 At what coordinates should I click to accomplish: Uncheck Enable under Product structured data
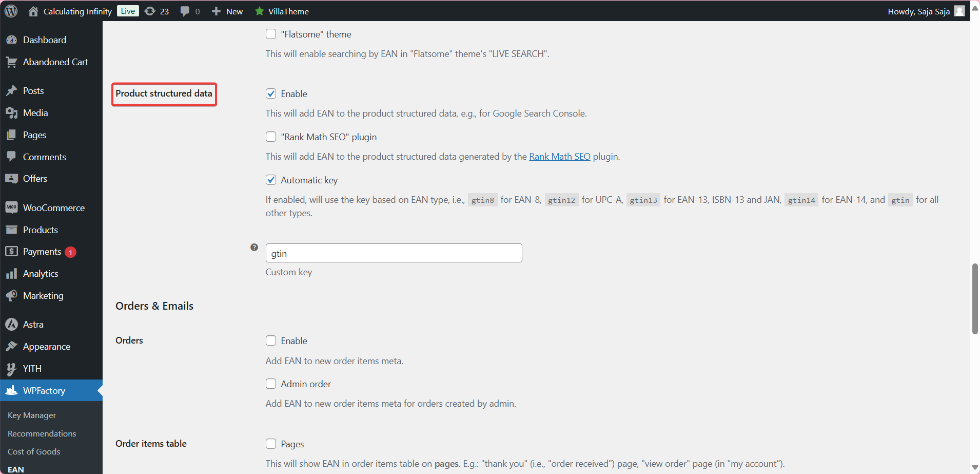pos(271,93)
